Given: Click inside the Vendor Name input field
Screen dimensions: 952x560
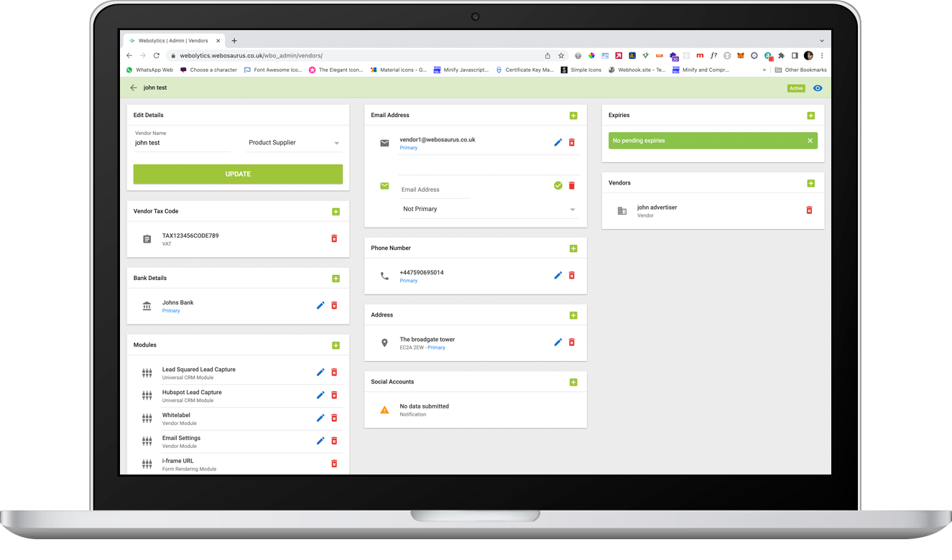Looking at the screenshot, I should click(x=180, y=143).
